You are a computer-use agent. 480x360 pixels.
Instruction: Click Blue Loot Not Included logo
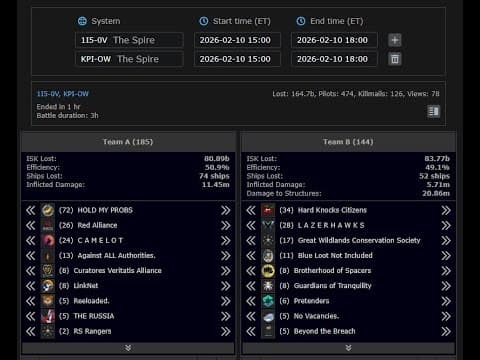[x=268, y=256]
